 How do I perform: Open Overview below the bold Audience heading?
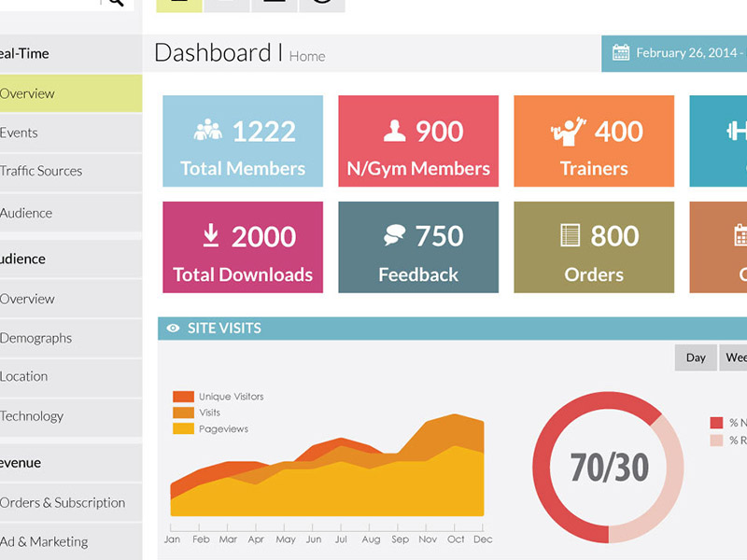click(x=71, y=299)
